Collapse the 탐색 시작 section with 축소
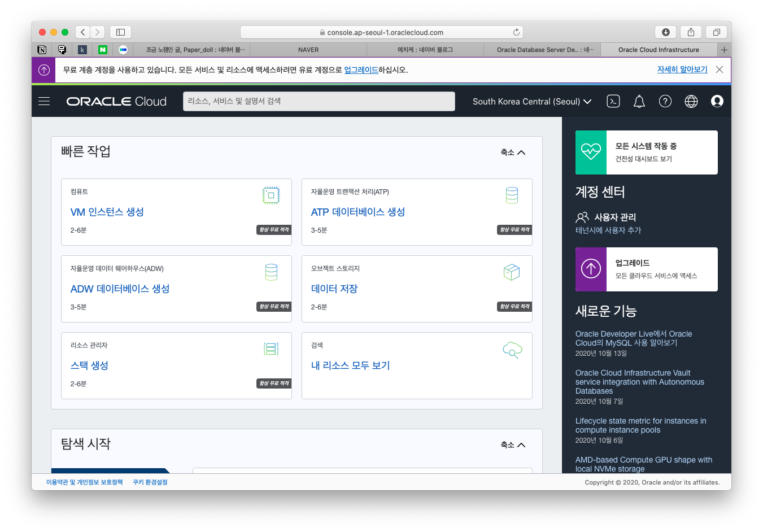The image size is (763, 532). [513, 445]
